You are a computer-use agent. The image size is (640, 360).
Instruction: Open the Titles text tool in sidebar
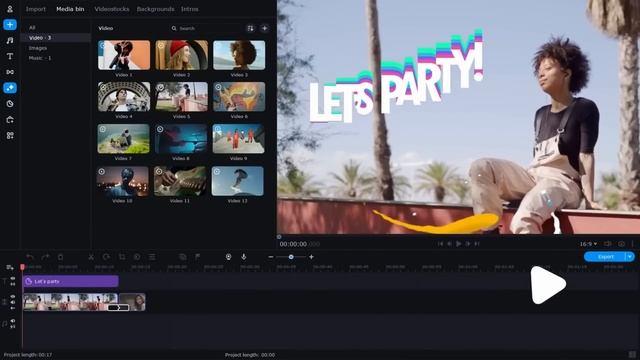(x=10, y=56)
